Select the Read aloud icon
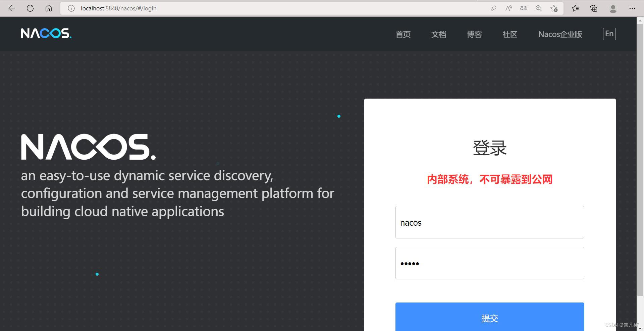644x331 pixels. coord(508,8)
